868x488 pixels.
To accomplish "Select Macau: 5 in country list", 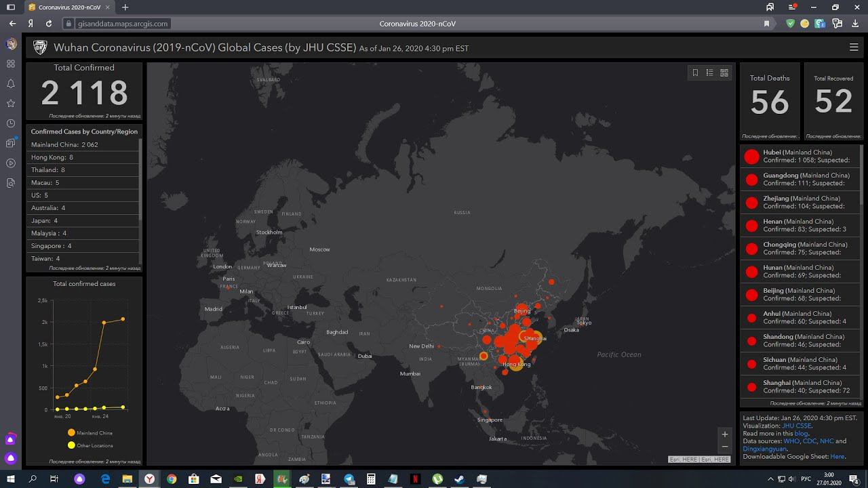I will coord(83,182).
